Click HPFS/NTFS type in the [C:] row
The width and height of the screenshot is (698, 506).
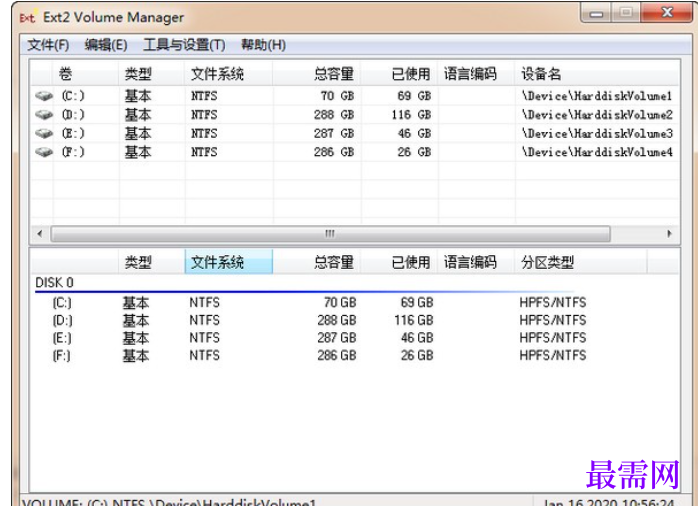(x=552, y=303)
